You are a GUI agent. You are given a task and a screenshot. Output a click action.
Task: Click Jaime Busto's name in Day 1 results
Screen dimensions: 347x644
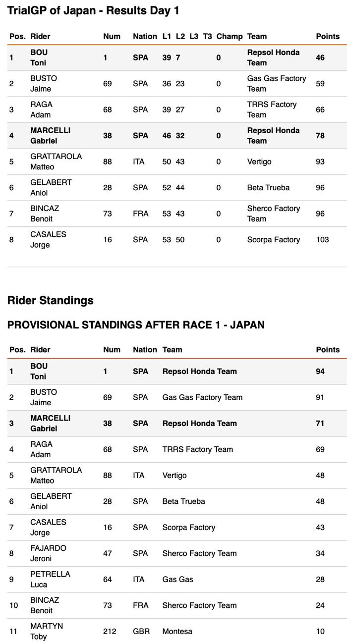[44, 84]
